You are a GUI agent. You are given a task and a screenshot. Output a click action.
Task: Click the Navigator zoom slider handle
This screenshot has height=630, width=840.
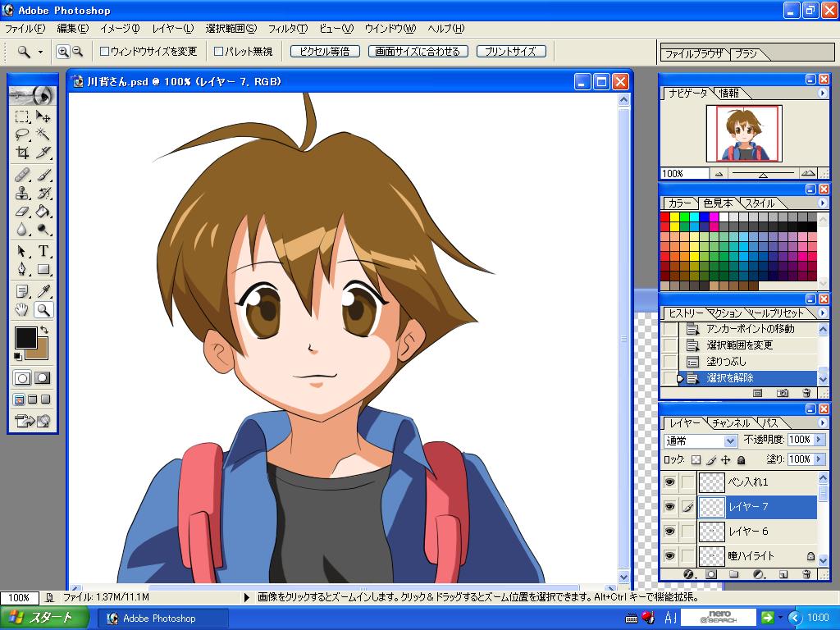pos(763,176)
